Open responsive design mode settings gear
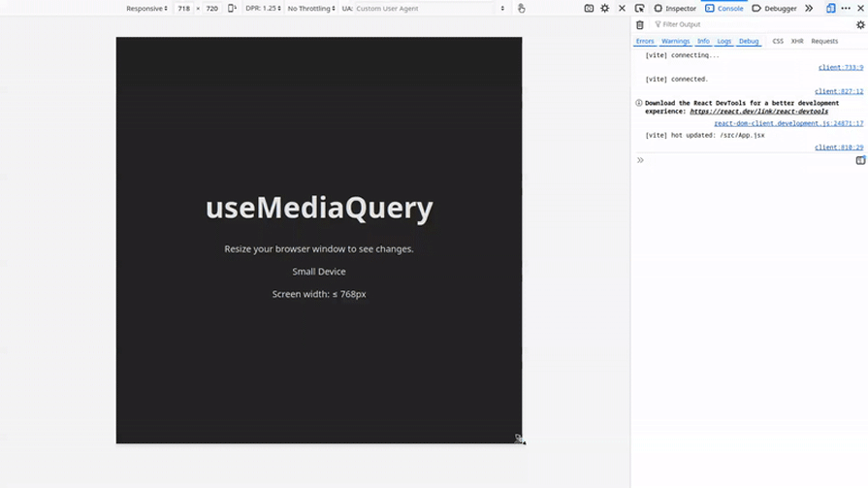Viewport: 868px width, 488px height. [605, 9]
